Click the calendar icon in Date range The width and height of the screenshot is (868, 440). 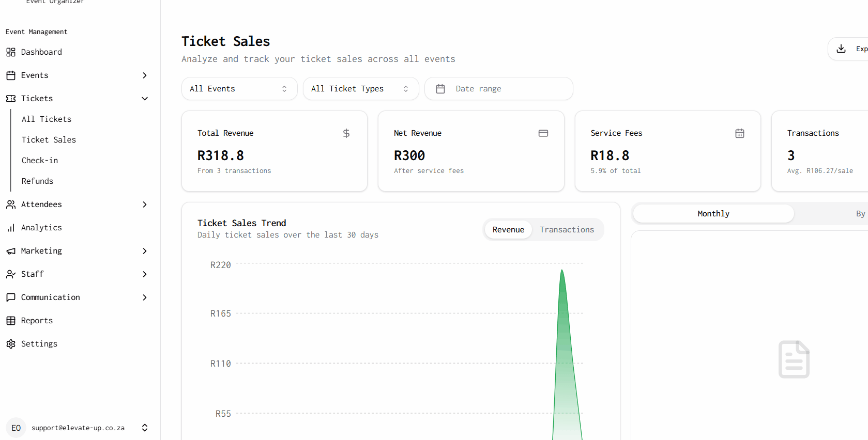pos(440,89)
